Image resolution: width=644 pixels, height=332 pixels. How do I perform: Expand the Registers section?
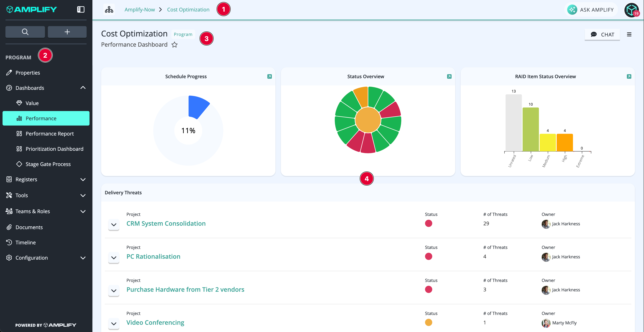coord(83,180)
